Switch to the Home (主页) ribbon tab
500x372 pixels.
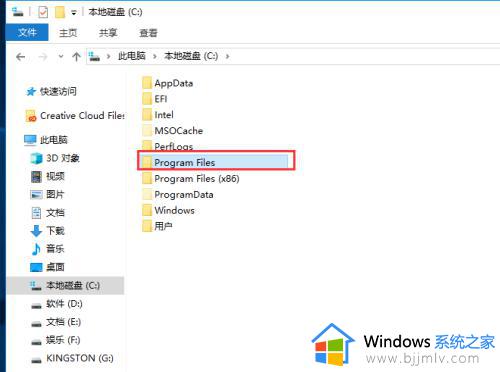(68, 33)
